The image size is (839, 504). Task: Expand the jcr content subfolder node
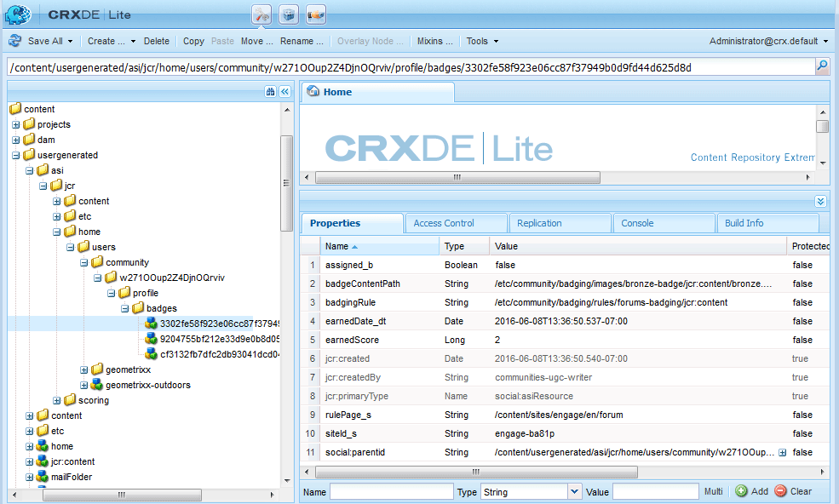pos(57,201)
